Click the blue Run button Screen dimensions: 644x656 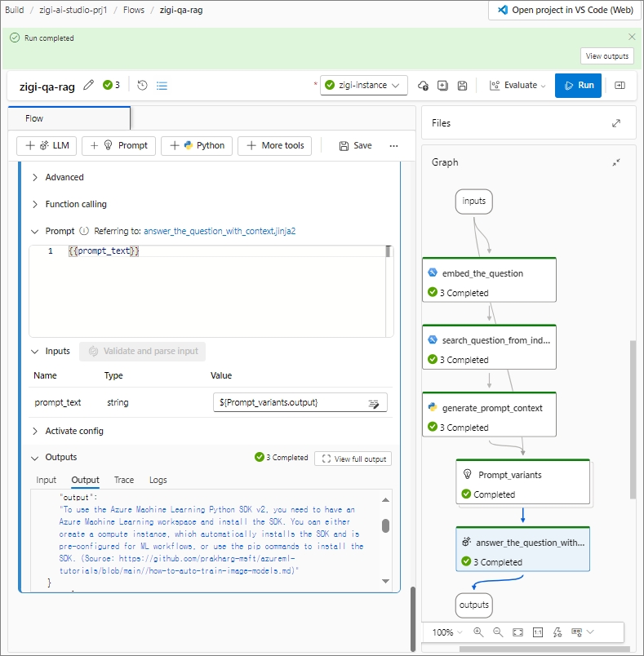coord(578,86)
